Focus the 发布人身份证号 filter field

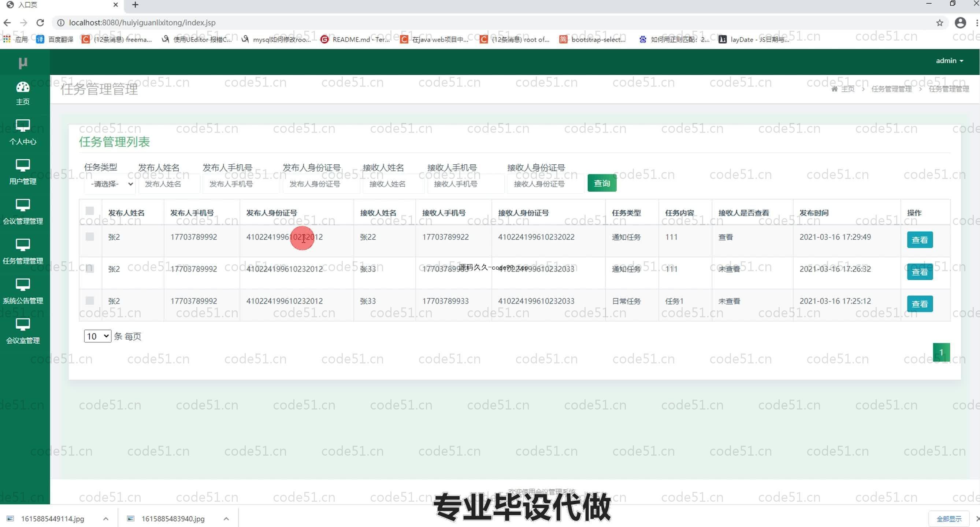(321, 184)
